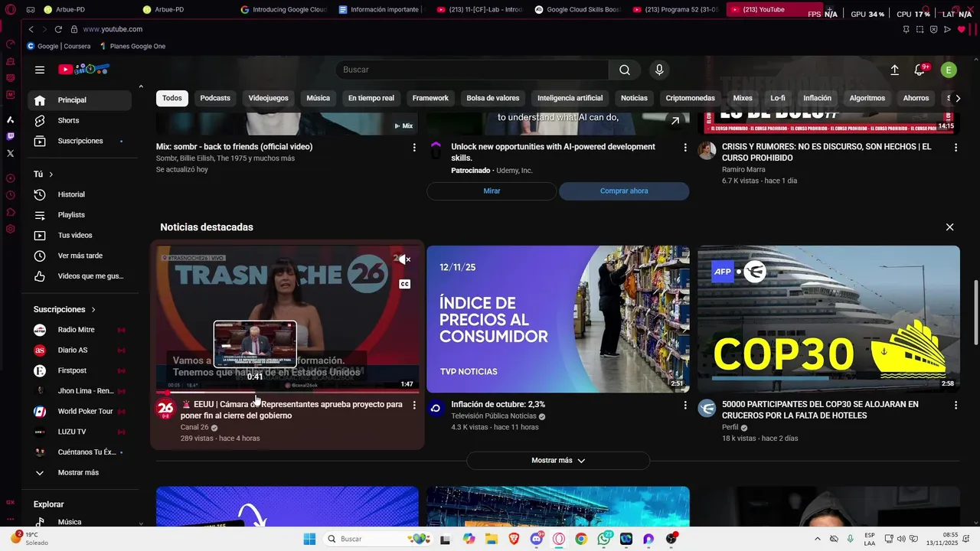This screenshot has height=551, width=980.
Task: Seek on the video preview progress bar
Action: click(287, 393)
